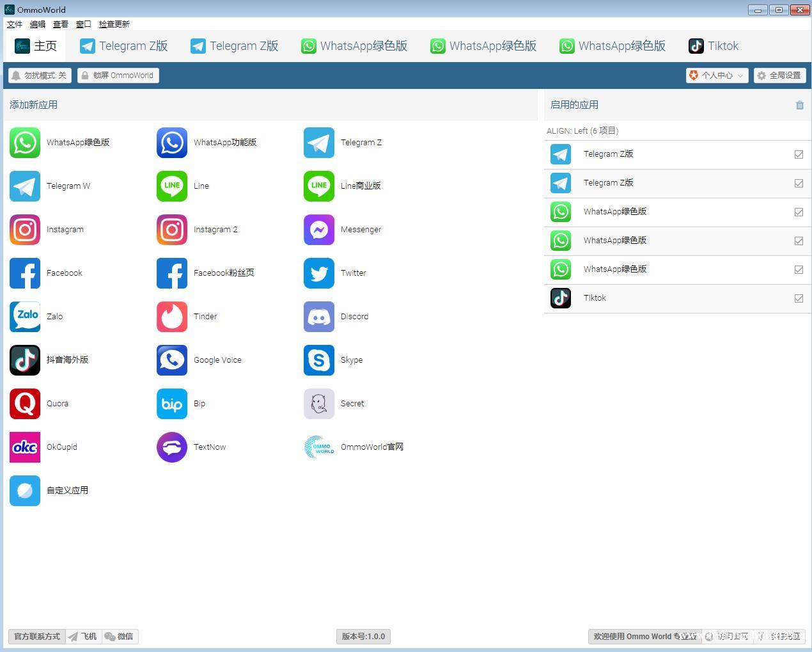
Task: Click the 添加新应用 heading
Action: (x=33, y=105)
